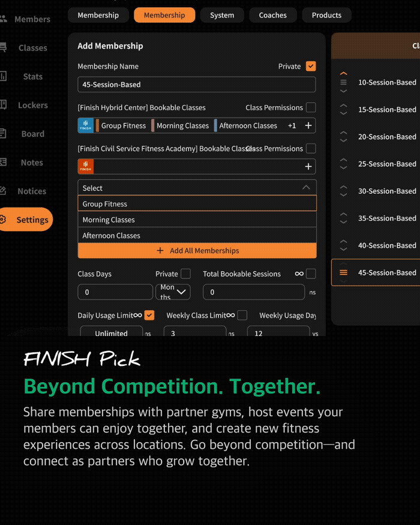Open the Notes sidebar icon
This screenshot has height=525, width=420.
tap(3, 162)
